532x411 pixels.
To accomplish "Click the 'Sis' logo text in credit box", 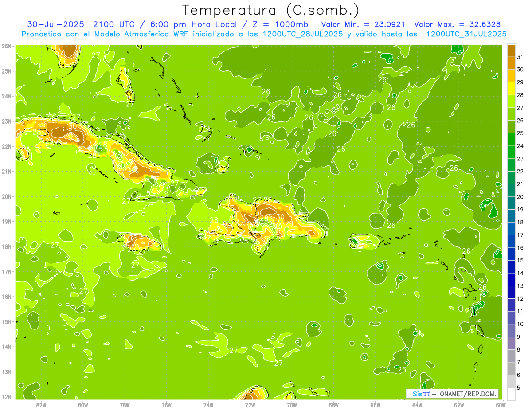I will click(x=417, y=394).
